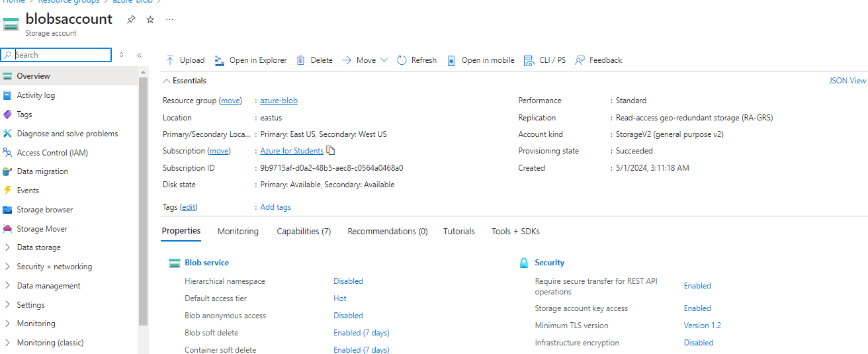
Task: Click Disabled value for Hierarchical namespace
Action: coord(349,281)
